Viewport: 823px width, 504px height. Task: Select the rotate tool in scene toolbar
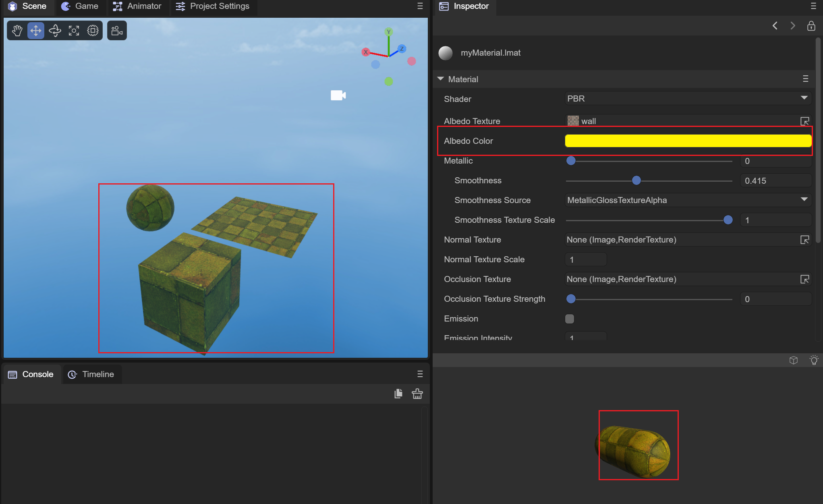tap(55, 31)
